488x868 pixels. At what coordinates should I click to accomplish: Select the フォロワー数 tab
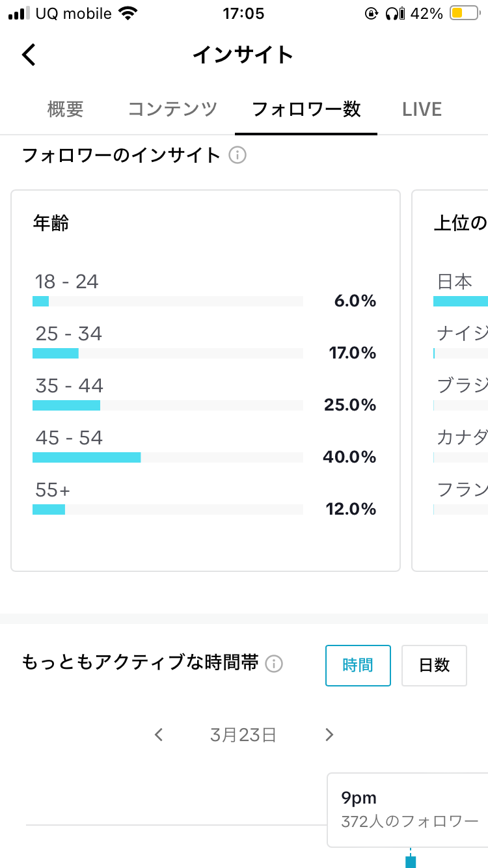306,109
